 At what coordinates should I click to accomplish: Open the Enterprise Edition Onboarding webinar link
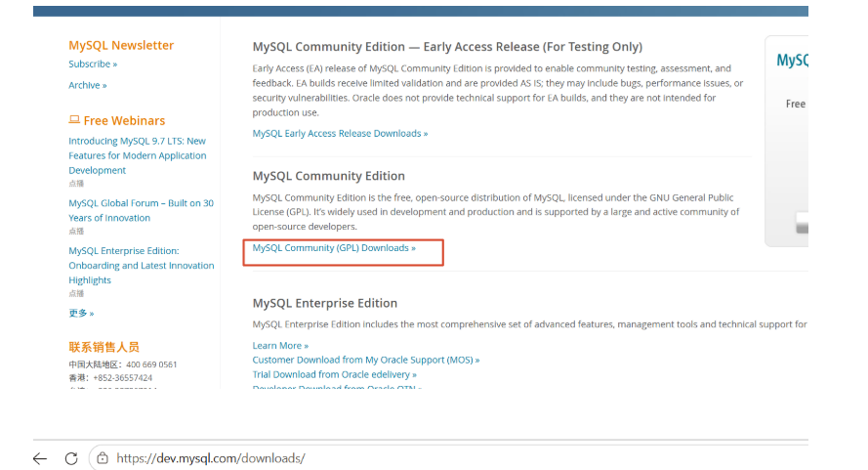(142, 266)
